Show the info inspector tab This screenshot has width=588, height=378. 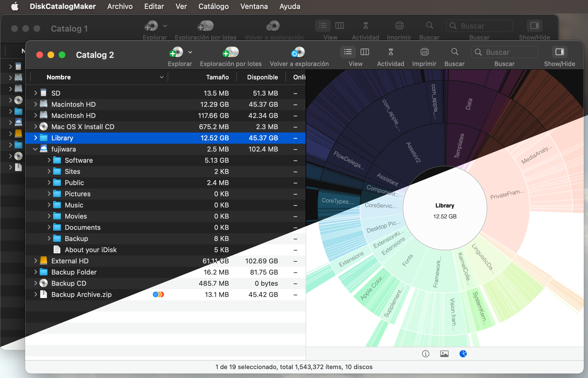[426, 354]
